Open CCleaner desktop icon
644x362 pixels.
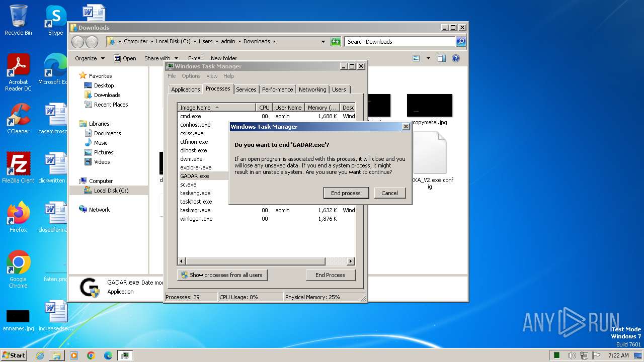[18, 119]
